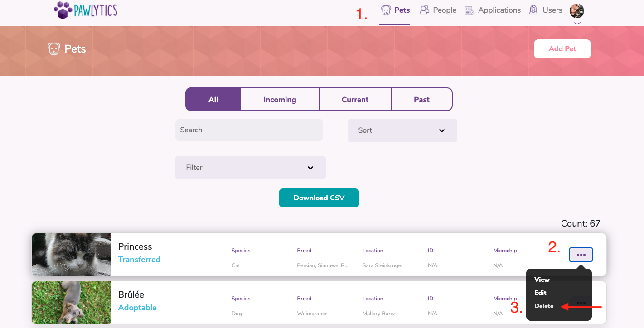Viewport: 644px width, 328px height.
Task: Select View in the context menu
Action: (542, 280)
